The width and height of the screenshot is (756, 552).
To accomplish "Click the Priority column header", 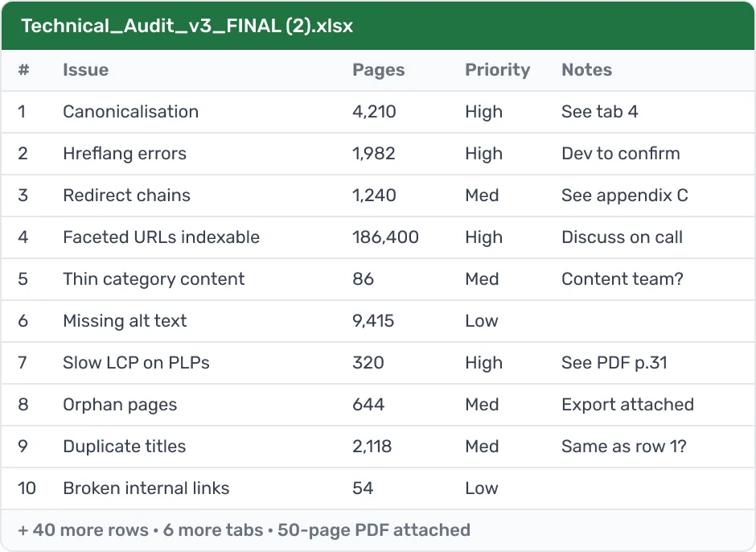I will [x=498, y=70].
